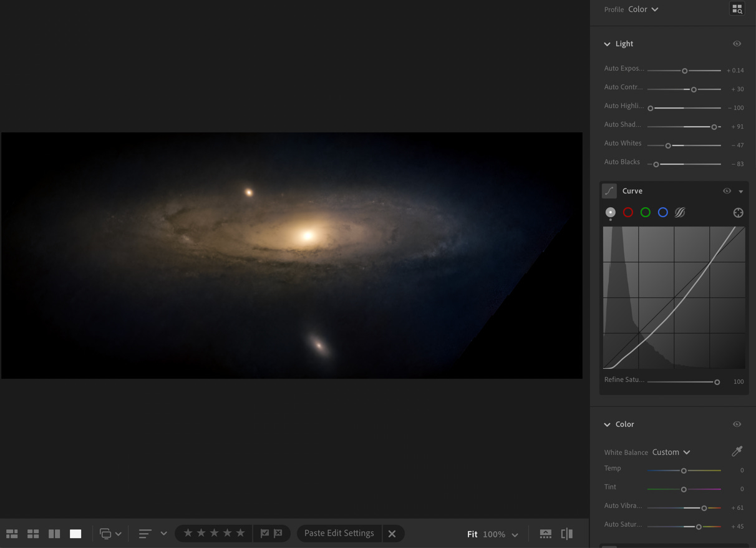
Task: Select the white balance eyedropper tool
Action: (x=737, y=451)
